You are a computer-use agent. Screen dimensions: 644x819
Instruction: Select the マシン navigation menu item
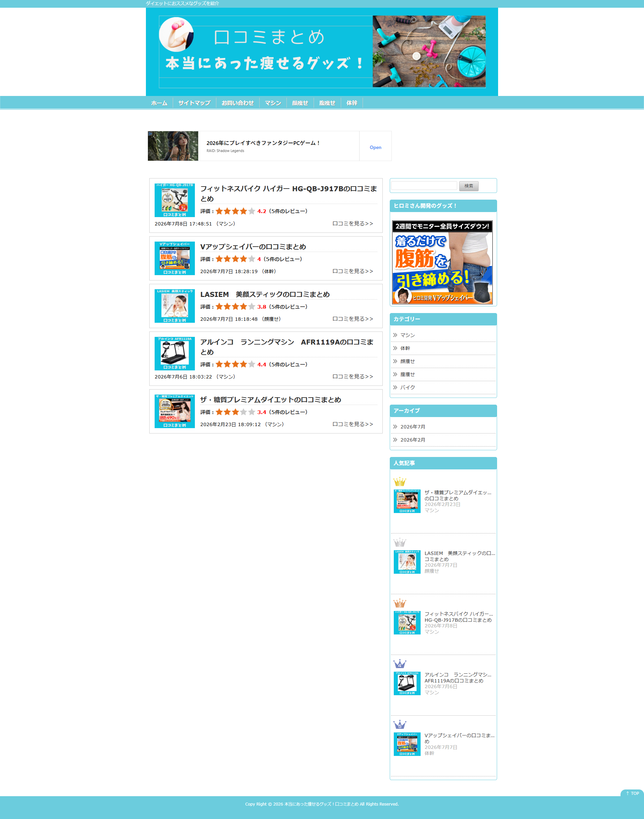click(273, 103)
